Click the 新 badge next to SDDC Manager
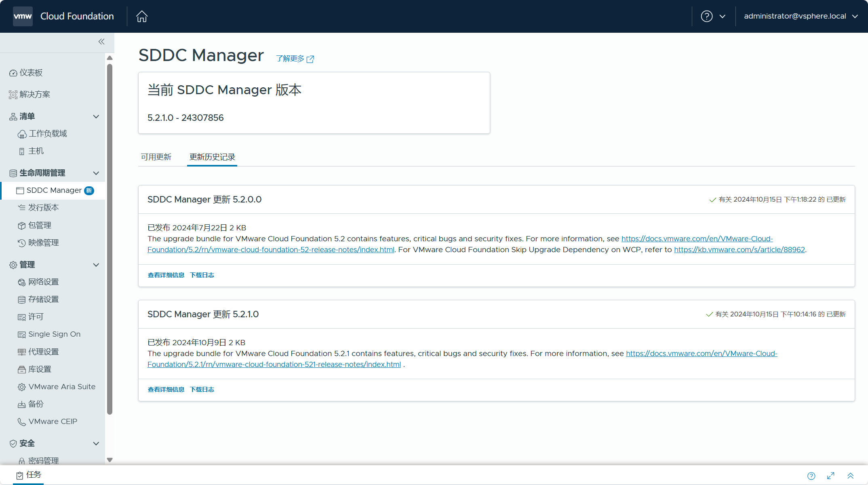The height and width of the screenshot is (485, 868). tap(89, 191)
